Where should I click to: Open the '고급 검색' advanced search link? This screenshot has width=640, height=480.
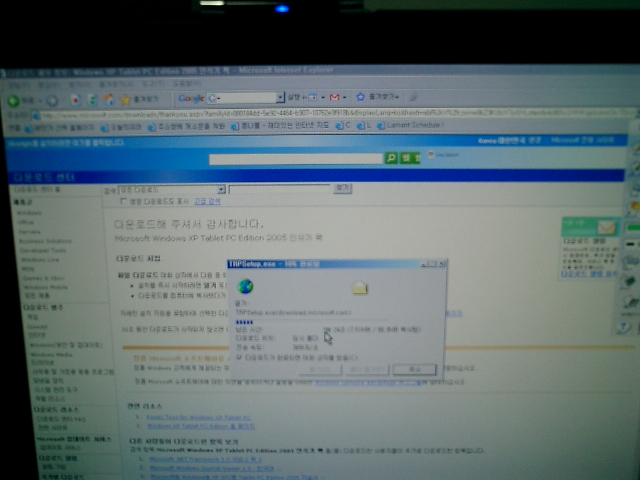click(x=207, y=201)
